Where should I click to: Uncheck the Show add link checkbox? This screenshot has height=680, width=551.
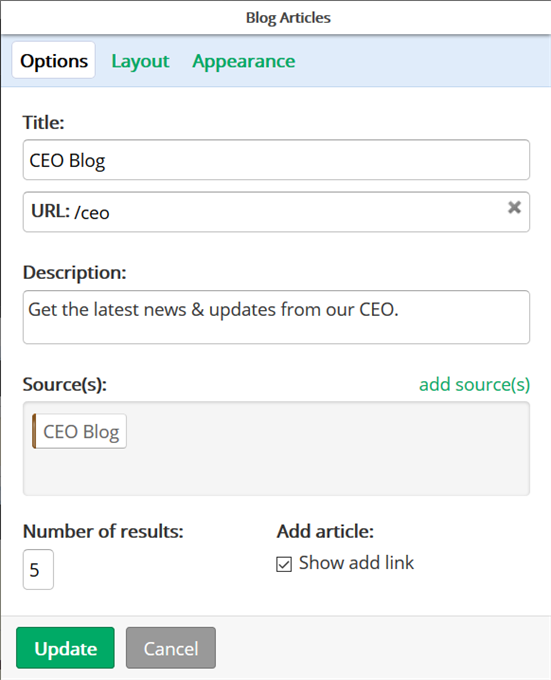coord(284,564)
